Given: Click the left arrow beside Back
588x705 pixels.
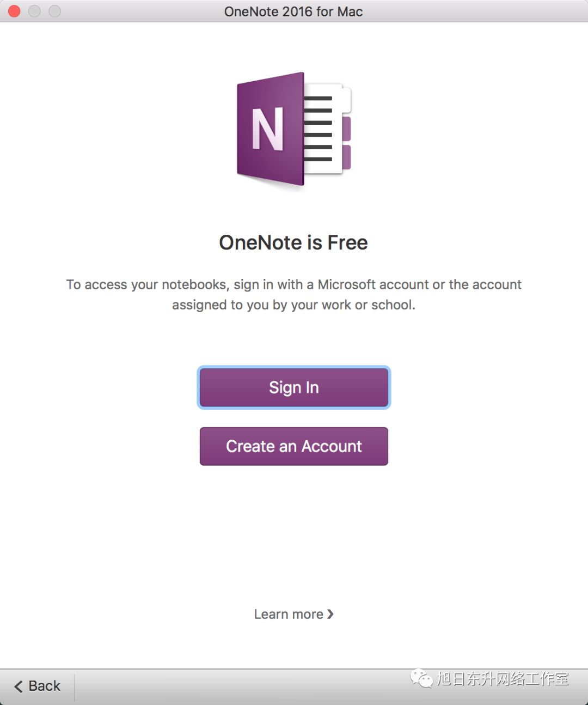Looking at the screenshot, I should click(19, 686).
